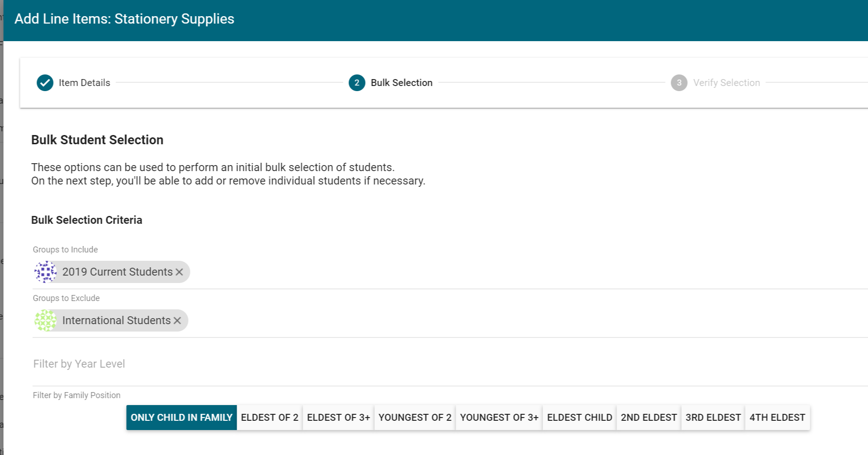Select the 2nd Eldest family position
This screenshot has width=868, height=455.
pos(648,418)
